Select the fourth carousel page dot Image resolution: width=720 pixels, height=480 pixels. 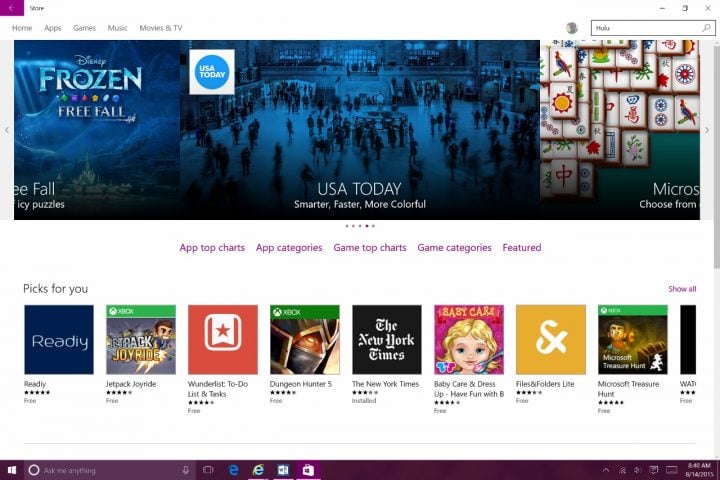point(366,226)
